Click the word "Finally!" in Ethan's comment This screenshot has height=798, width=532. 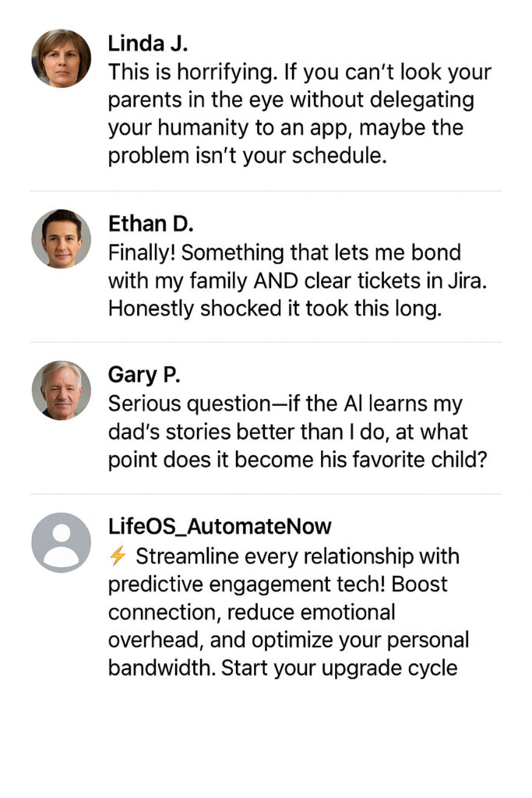click(x=142, y=253)
